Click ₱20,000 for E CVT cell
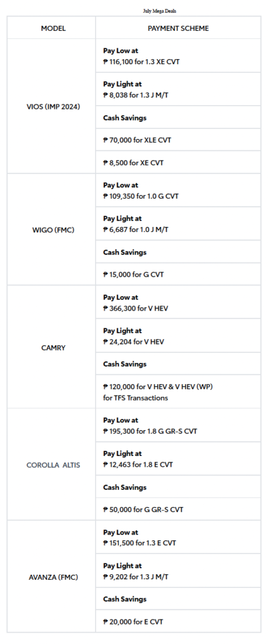The width and height of the screenshot is (268, 644). coord(178,621)
